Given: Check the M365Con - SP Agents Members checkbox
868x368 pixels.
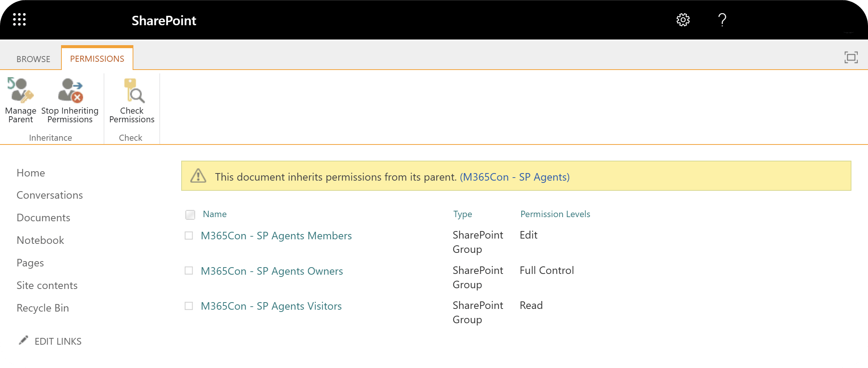Looking at the screenshot, I should (189, 236).
